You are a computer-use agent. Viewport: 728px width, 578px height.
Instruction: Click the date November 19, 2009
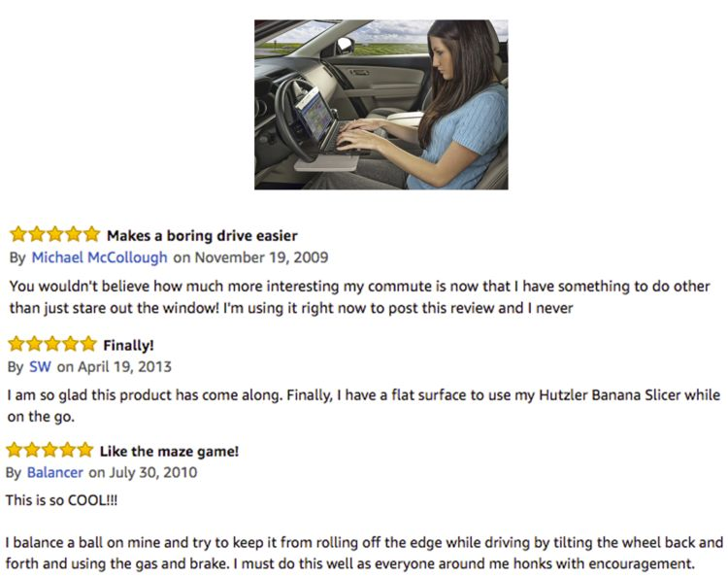[261, 257]
